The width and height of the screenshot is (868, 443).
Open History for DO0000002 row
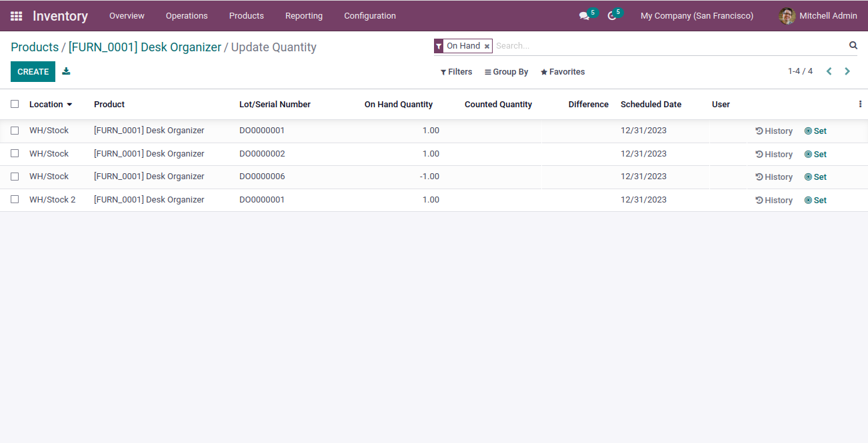(774, 154)
